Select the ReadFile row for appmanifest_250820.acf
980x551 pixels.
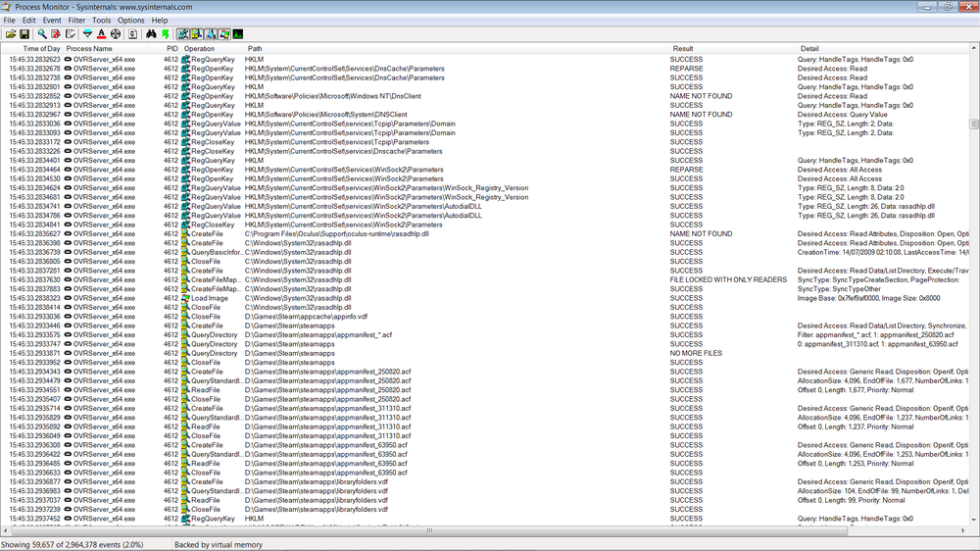(x=485, y=389)
